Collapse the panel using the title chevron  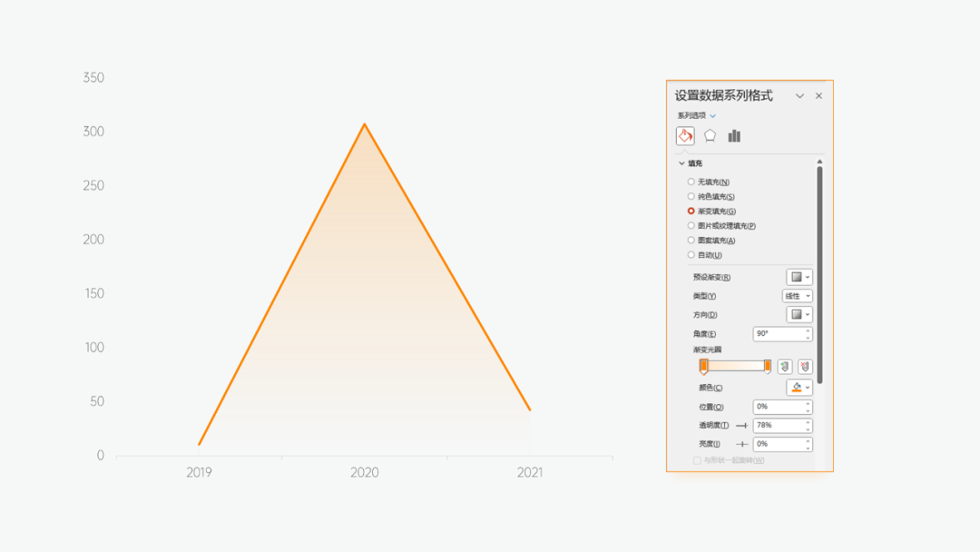click(x=799, y=95)
